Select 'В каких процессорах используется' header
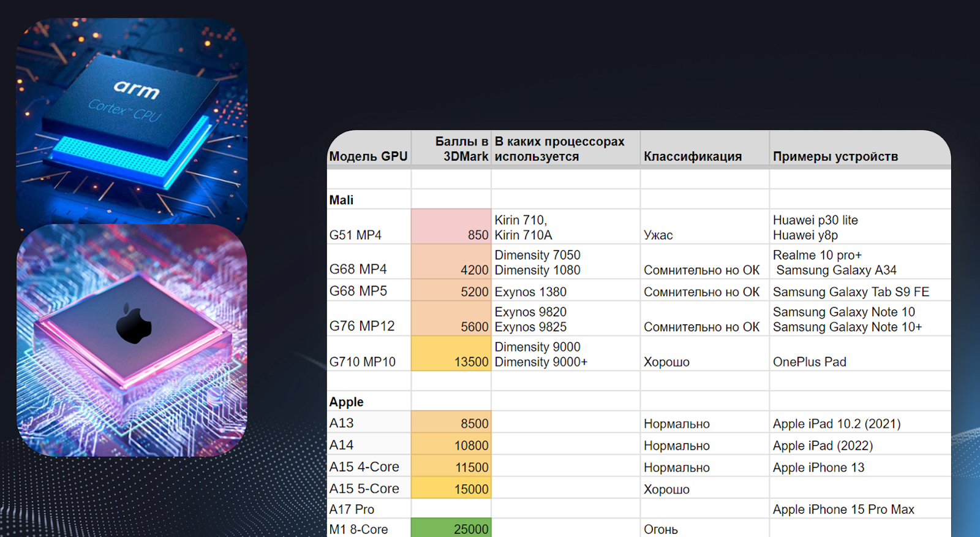This screenshot has height=537, width=980. click(x=565, y=148)
